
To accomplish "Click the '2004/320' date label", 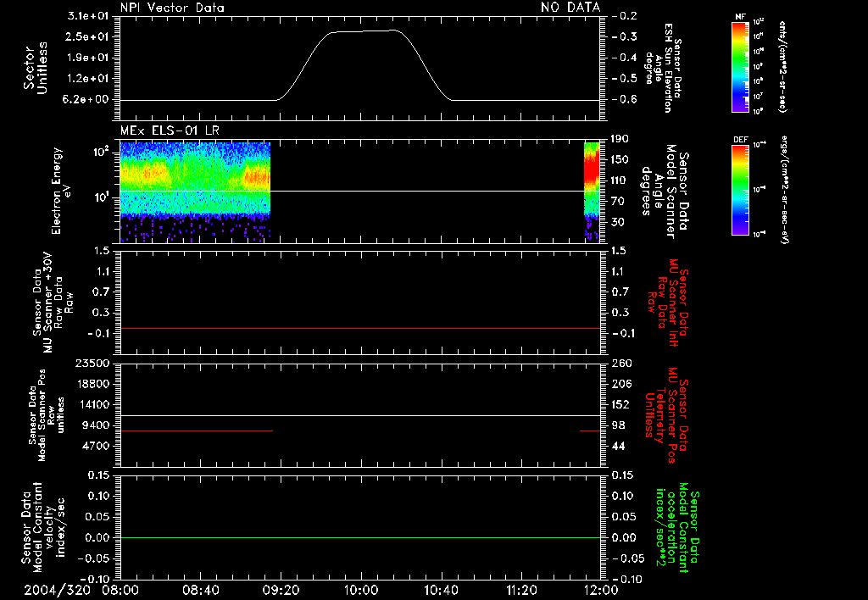I will [57, 590].
